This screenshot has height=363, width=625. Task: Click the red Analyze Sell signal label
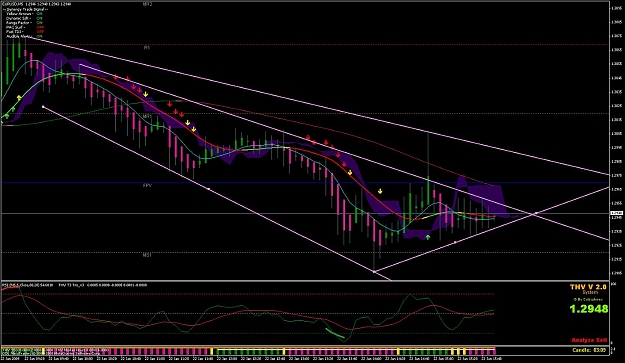589,340
